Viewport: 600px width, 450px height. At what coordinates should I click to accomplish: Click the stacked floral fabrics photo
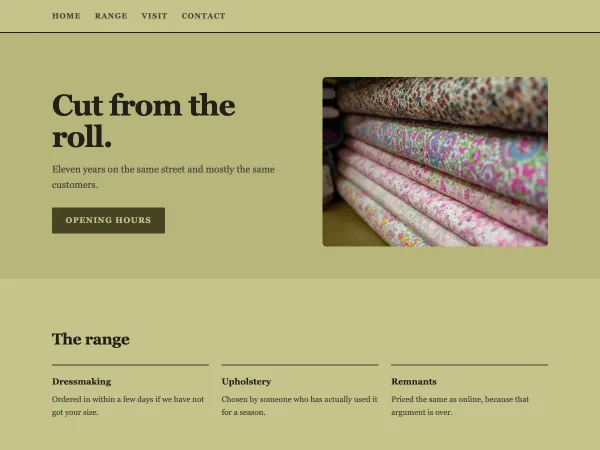(x=435, y=161)
